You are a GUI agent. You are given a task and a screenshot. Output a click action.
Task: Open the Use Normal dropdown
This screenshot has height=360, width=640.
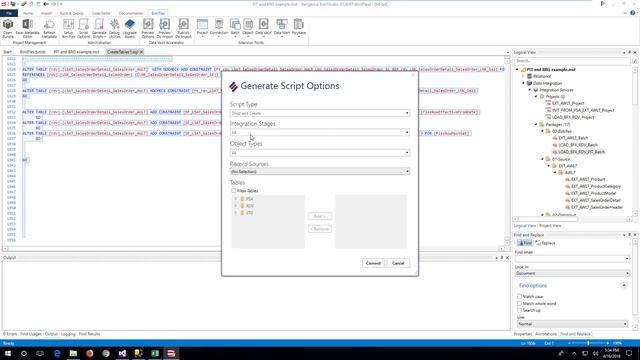click(x=572, y=324)
